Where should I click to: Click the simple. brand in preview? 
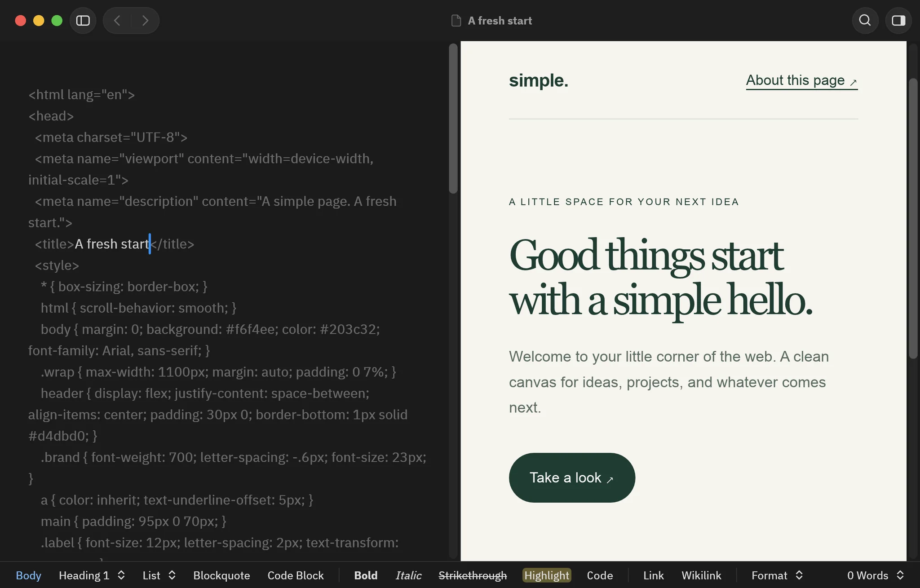point(538,80)
